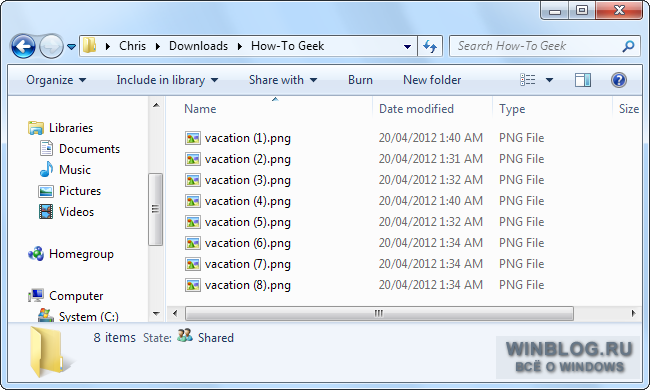Click in the Search How-To Geek field
The image size is (650, 390).
coord(535,46)
